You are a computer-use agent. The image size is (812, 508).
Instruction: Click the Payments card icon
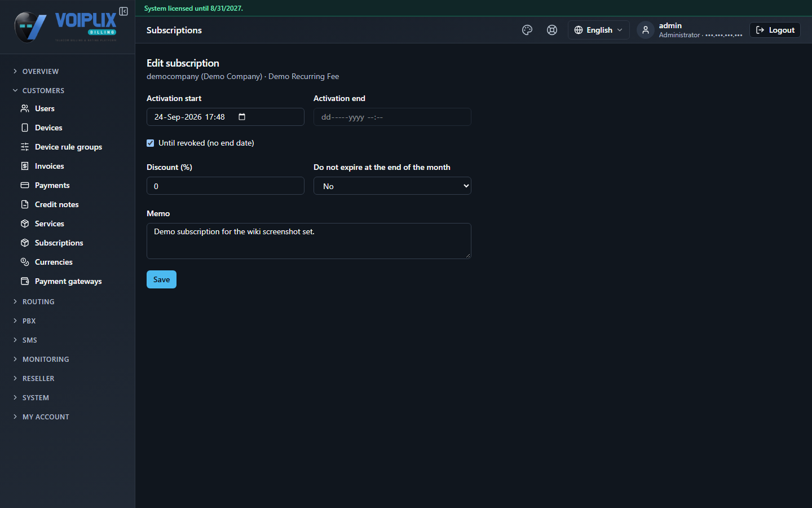(x=25, y=185)
